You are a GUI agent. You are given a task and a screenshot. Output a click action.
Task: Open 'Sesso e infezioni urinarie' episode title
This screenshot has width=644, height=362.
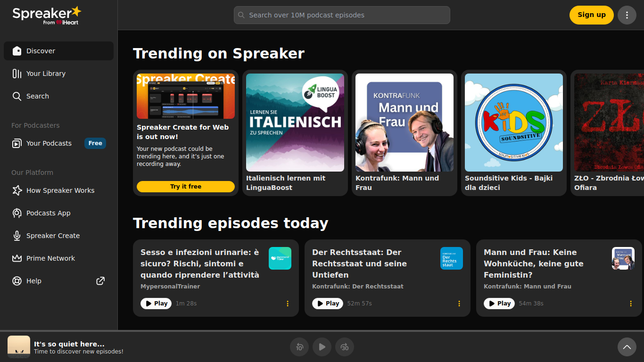point(200,263)
